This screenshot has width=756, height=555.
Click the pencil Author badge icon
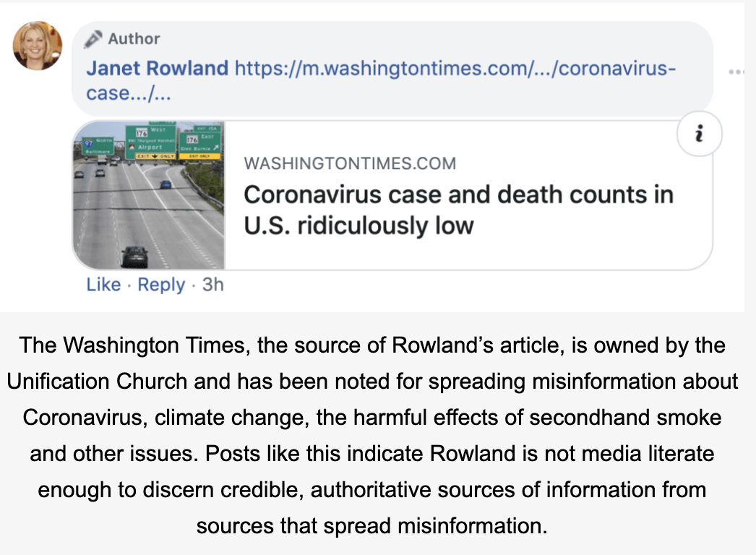click(x=93, y=39)
